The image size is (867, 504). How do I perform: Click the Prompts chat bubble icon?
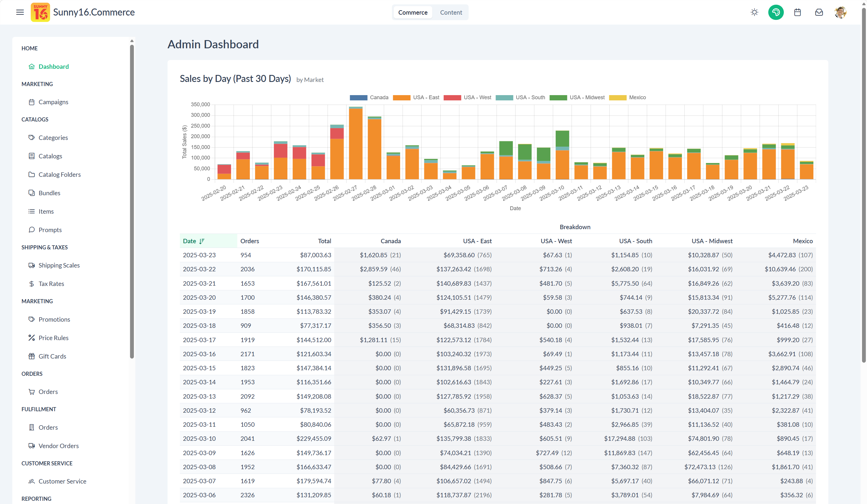point(32,230)
